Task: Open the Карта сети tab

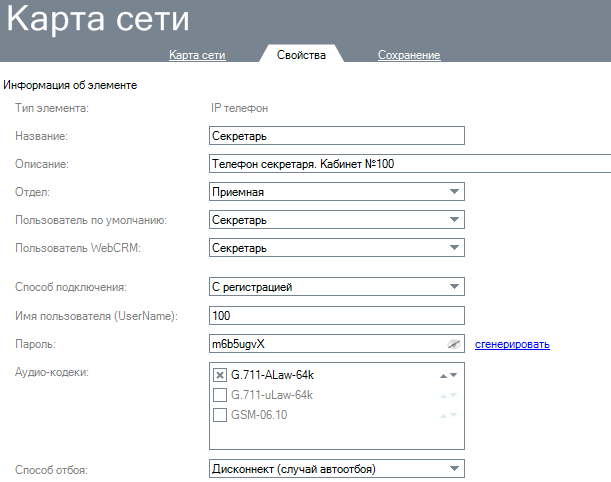Action: (197, 55)
